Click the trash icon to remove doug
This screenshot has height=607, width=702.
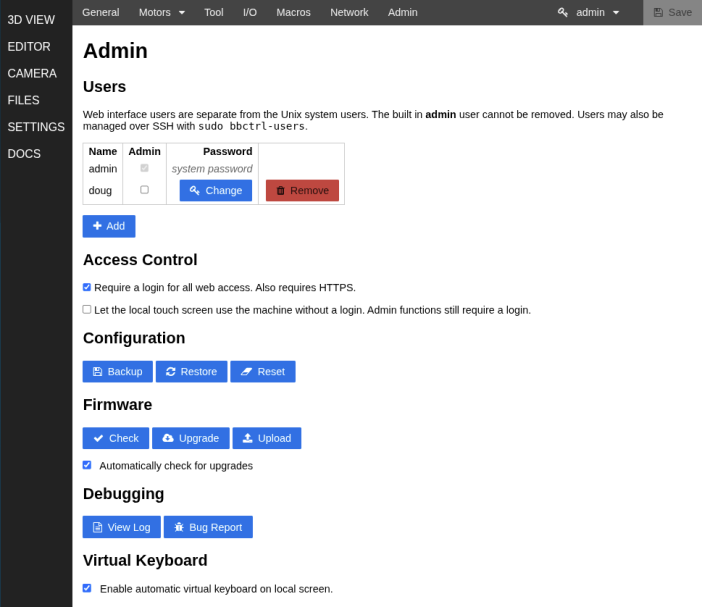(280, 191)
